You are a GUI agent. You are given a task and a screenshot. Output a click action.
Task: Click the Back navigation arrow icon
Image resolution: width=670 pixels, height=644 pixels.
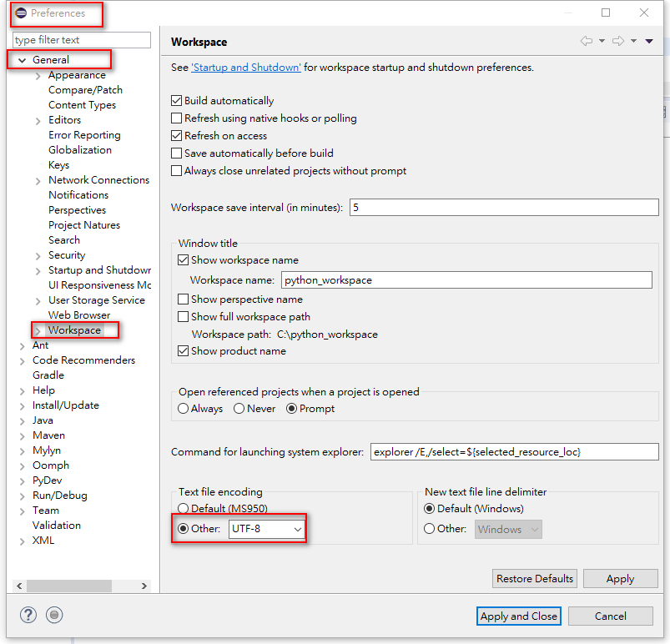point(587,41)
